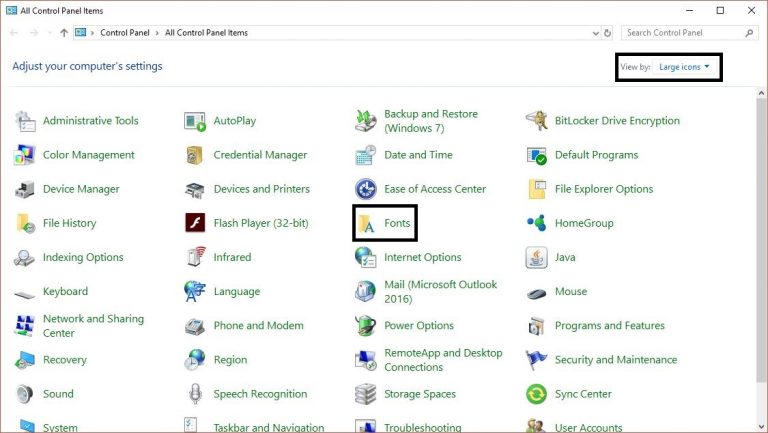This screenshot has width=768, height=433.
Task: Open the Network and Sharing Center icon
Action: pos(25,326)
